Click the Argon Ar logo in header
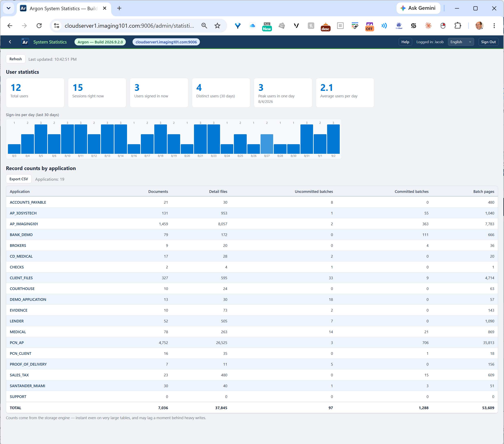Screen dimensions: 504x444 [25, 42]
